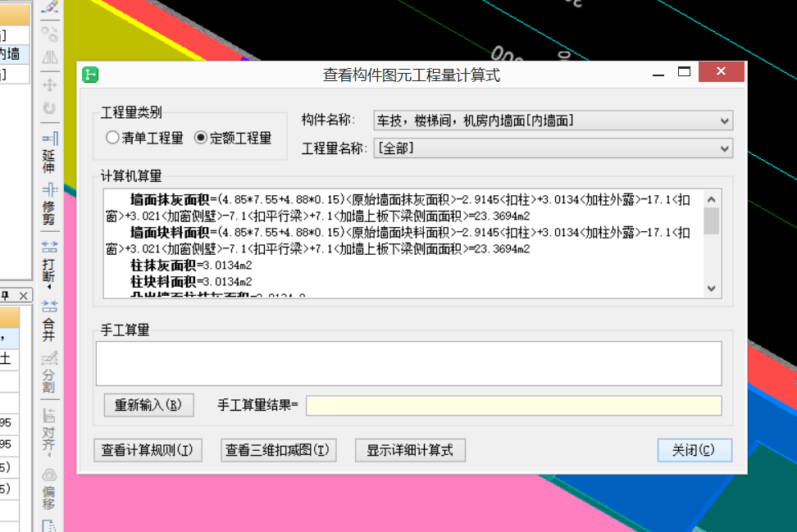Click the 内墙 row in left list
This screenshot has height=532, width=797.
pos(14,54)
